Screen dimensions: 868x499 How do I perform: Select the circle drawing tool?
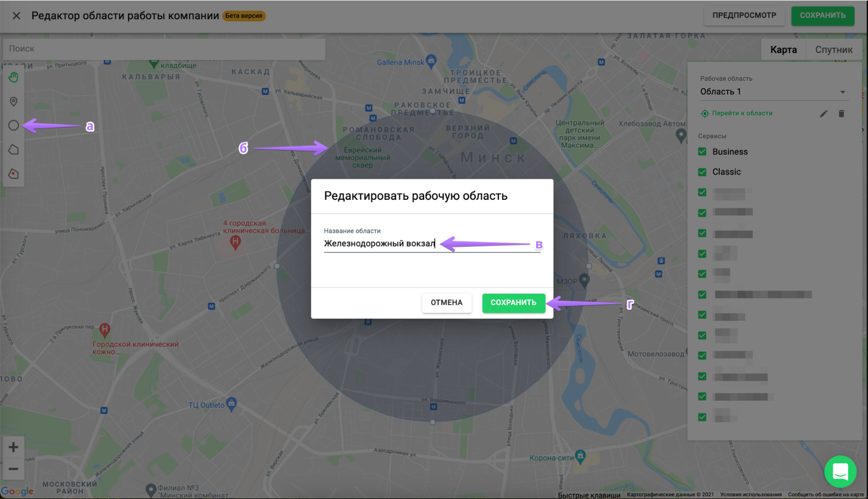click(x=13, y=126)
